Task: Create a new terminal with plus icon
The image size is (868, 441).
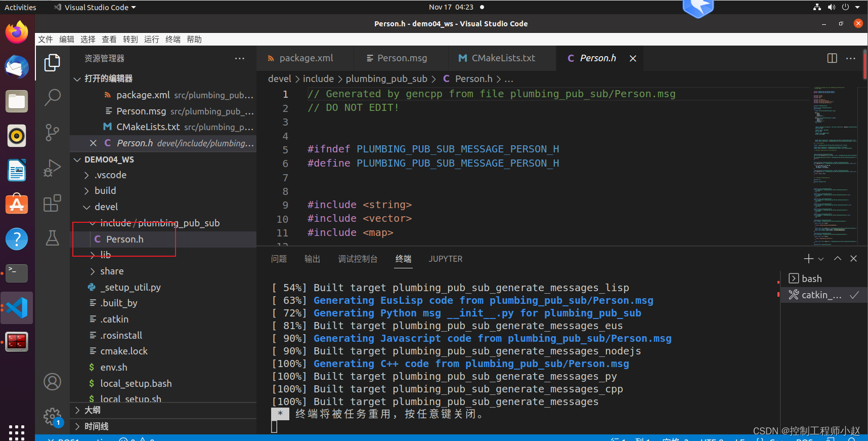Action: (x=808, y=259)
